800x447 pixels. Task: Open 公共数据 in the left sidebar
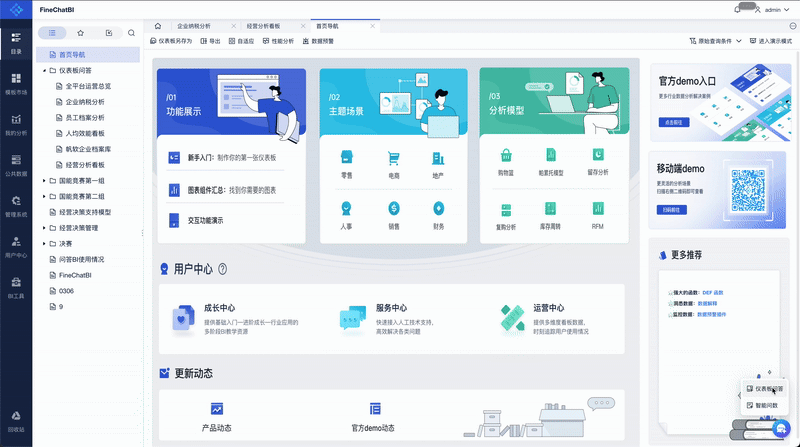pos(16,165)
